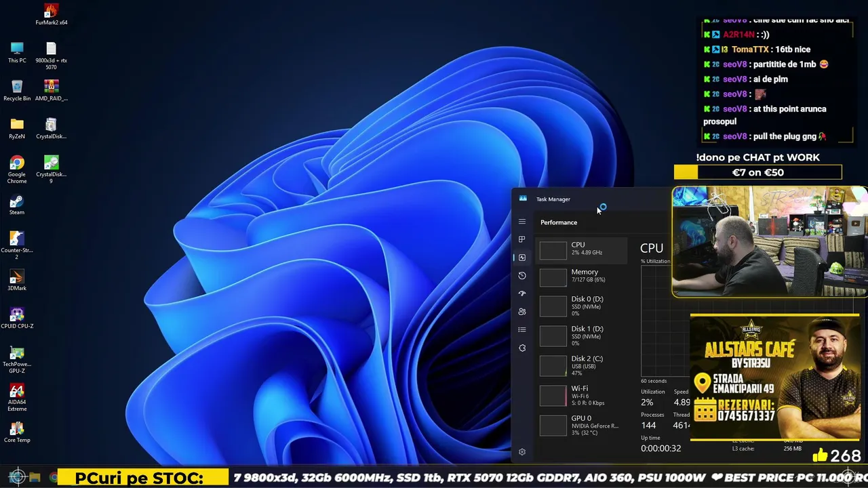Open Users page in Task Manager sidebar
Screen dimensions: 868x488
click(521, 312)
